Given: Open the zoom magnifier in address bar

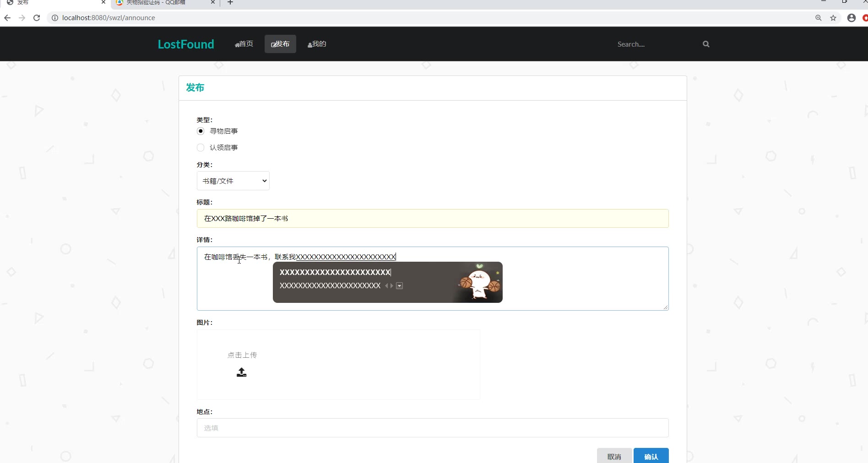Looking at the screenshot, I should pos(819,18).
